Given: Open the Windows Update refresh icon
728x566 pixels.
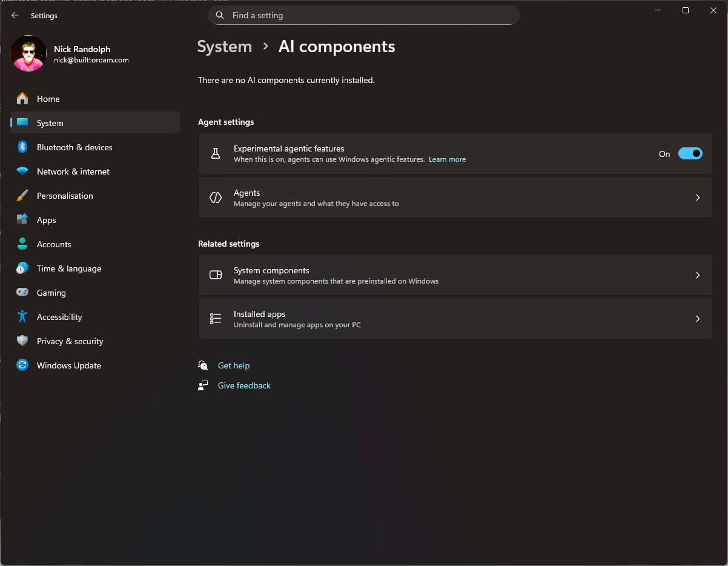Looking at the screenshot, I should 22,365.
